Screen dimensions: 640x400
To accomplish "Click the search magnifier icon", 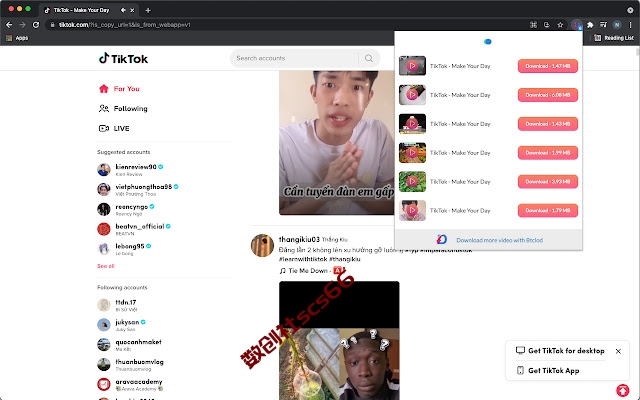I will tap(369, 58).
